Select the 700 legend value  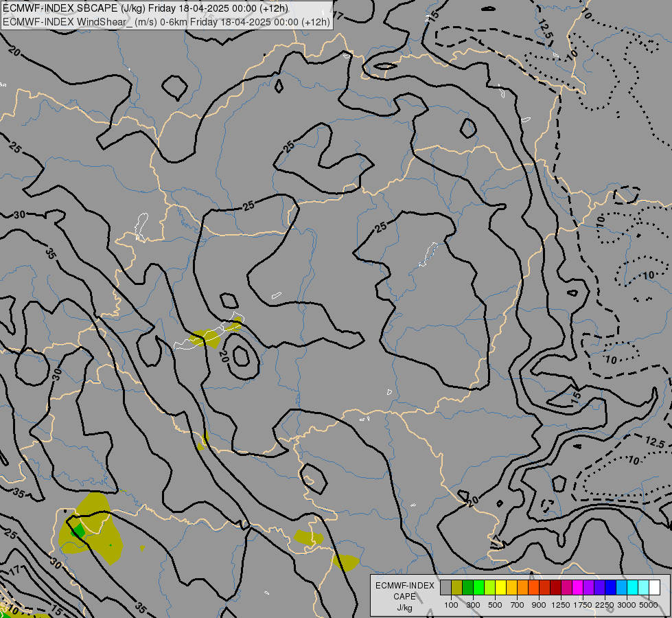click(518, 605)
